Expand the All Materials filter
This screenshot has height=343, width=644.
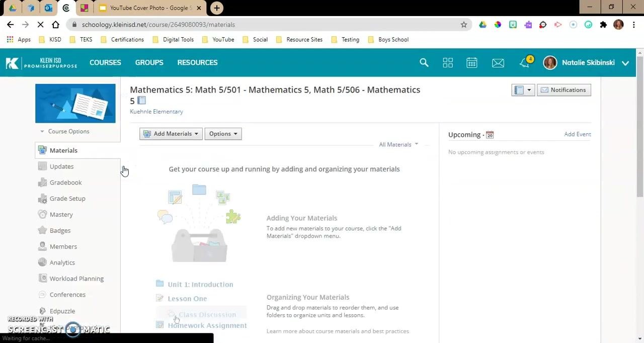[x=398, y=145]
